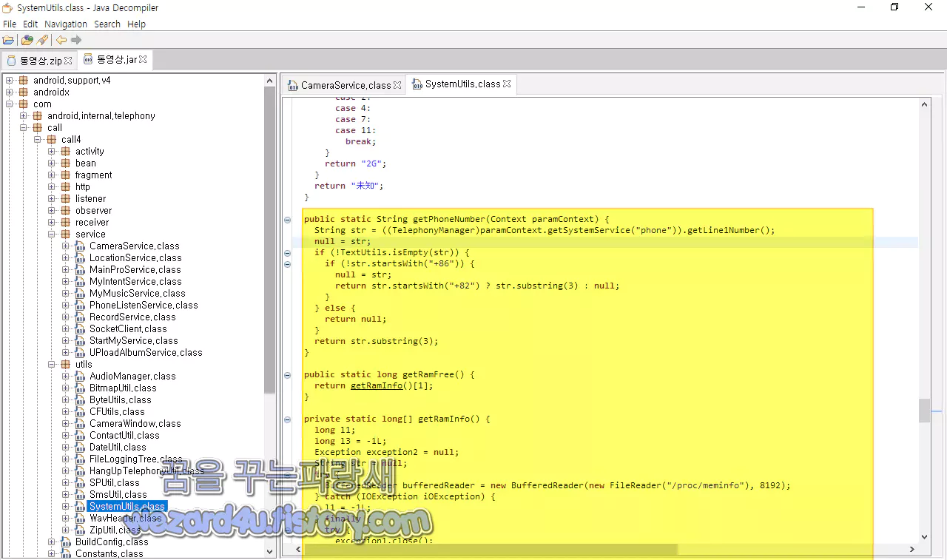Viewport: 947px width, 560px height.
Task: Select the LocationService.class file icon
Action: click(x=80, y=257)
